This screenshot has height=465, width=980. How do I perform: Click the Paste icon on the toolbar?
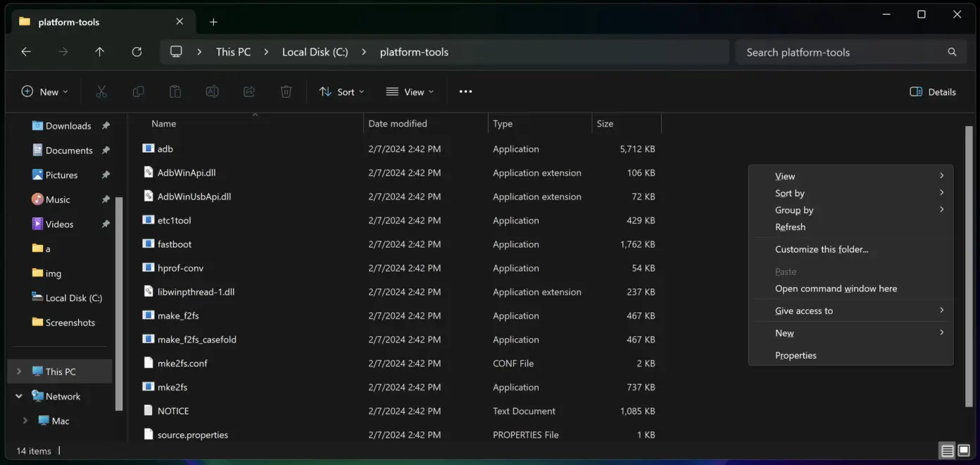pyautogui.click(x=175, y=91)
